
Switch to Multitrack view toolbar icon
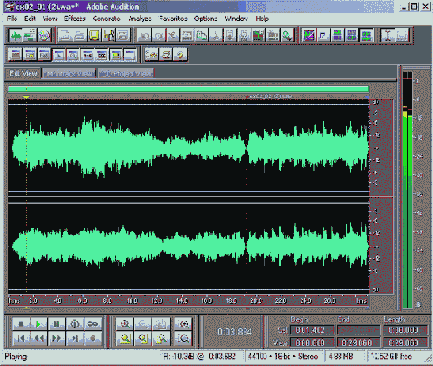pos(29,35)
